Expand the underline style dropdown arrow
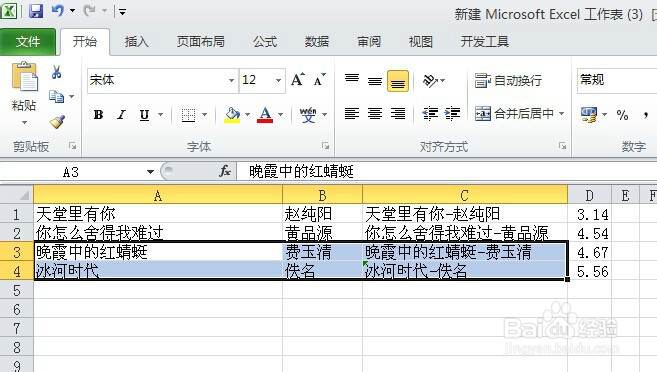Viewport: 657px width, 372px height. coord(160,115)
